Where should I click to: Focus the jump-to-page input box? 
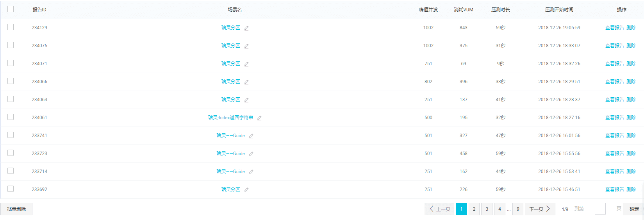click(600, 209)
